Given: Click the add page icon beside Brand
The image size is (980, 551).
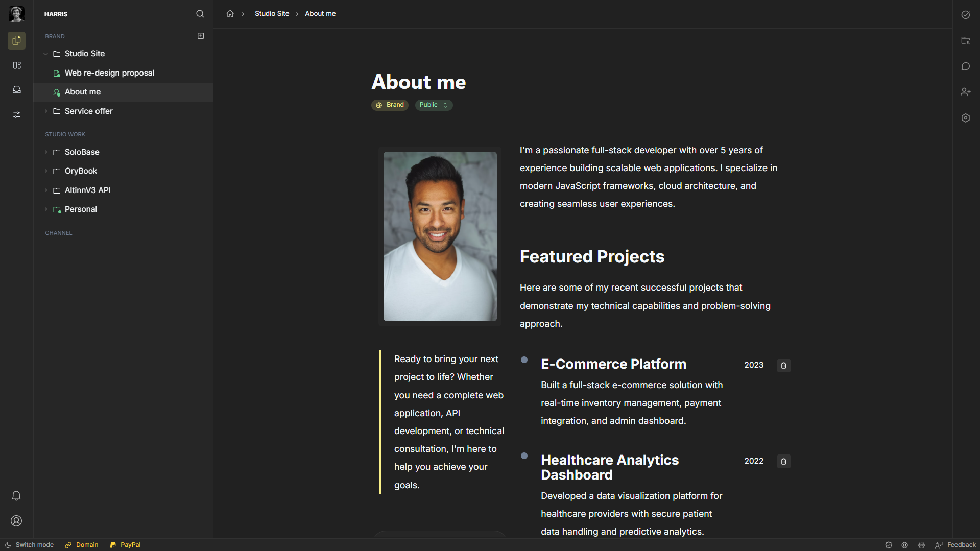Looking at the screenshot, I should pyautogui.click(x=201, y=36).
